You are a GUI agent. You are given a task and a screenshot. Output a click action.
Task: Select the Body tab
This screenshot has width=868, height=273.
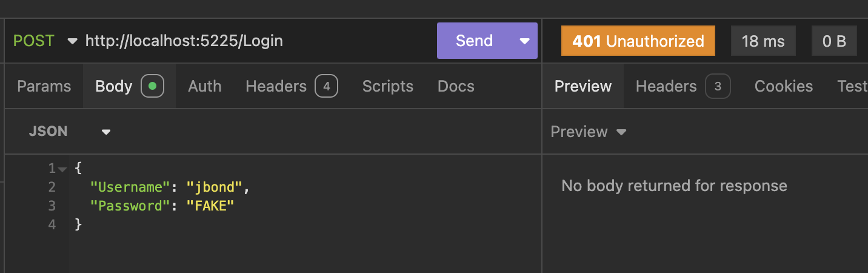tap(114, 86)
